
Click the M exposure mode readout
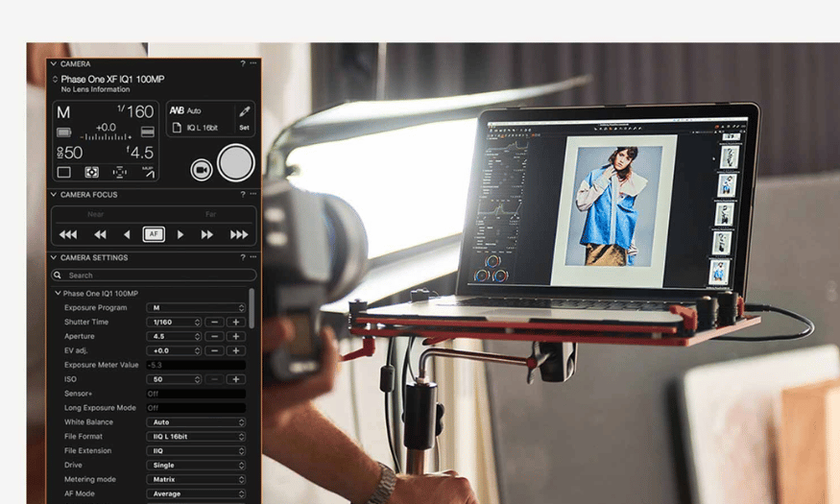click(63, 112)
